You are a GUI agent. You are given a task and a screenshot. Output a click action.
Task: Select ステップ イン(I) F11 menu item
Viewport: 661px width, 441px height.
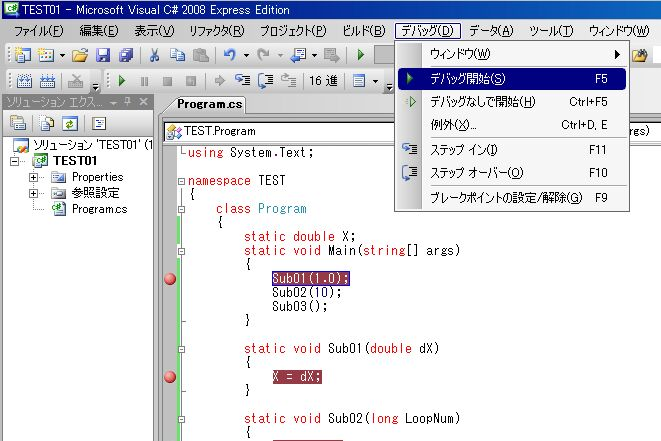[512, 150]
